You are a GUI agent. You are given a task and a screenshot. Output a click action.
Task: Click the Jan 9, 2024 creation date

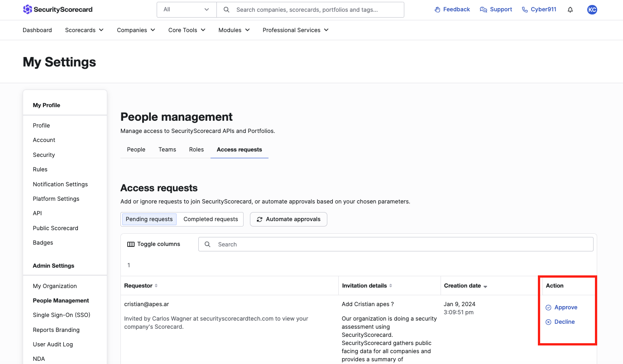pyautogui.click(x=460, y=304)
